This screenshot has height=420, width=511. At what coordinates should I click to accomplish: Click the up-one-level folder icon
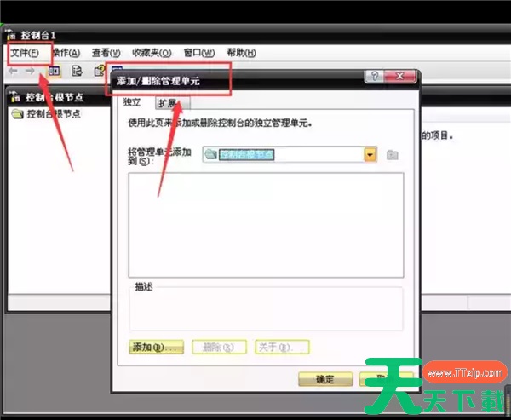(393, 155)
